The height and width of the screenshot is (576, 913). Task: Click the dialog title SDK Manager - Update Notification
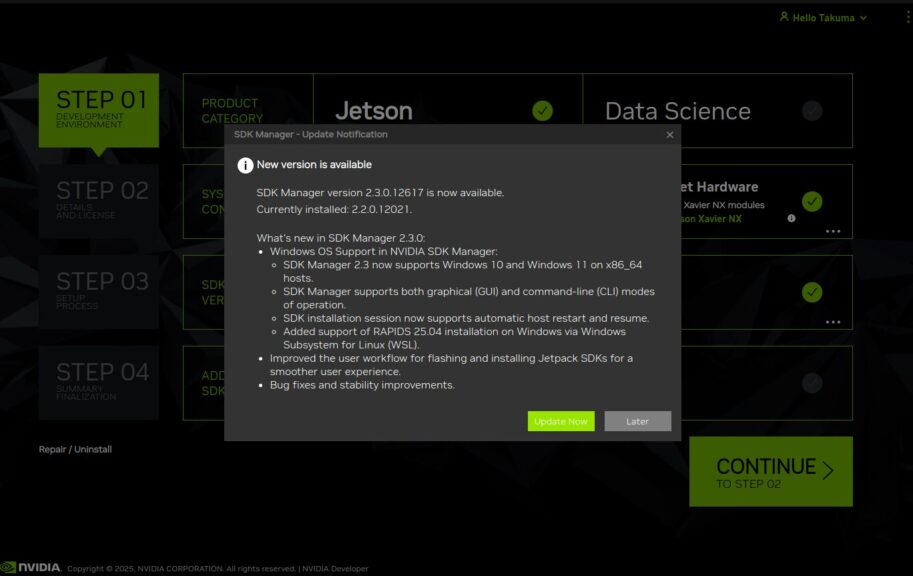pyautogui.click(x=310, y=135)
